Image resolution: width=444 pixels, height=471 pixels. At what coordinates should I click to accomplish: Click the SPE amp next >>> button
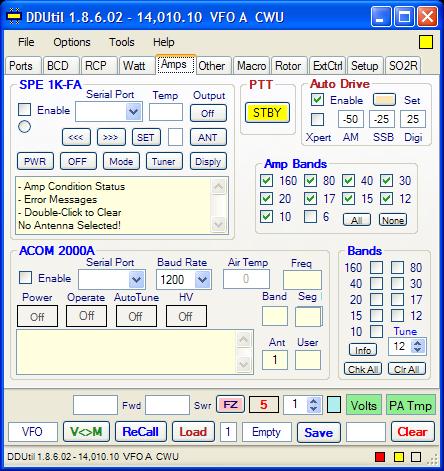click(111, 137)
